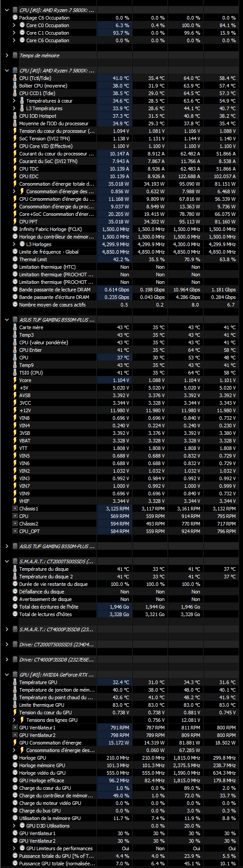
Task: Expand Tensions des lignes GPU row
Action: click(x=14, y=720)
